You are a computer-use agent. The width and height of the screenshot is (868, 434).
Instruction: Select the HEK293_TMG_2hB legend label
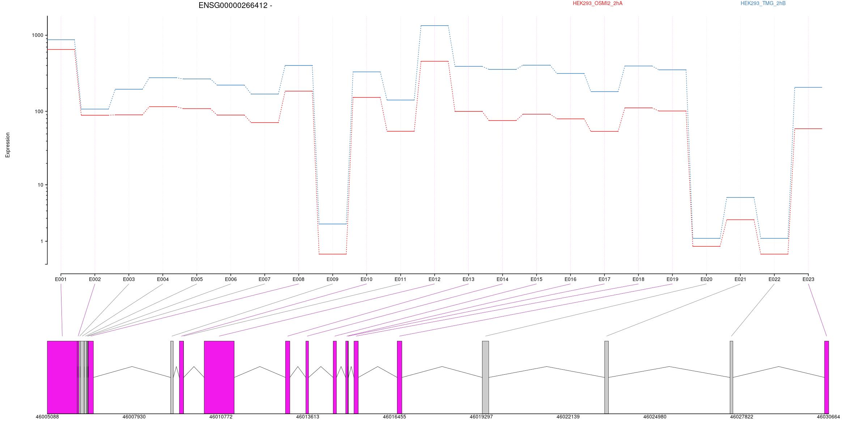tap(763, 3)
